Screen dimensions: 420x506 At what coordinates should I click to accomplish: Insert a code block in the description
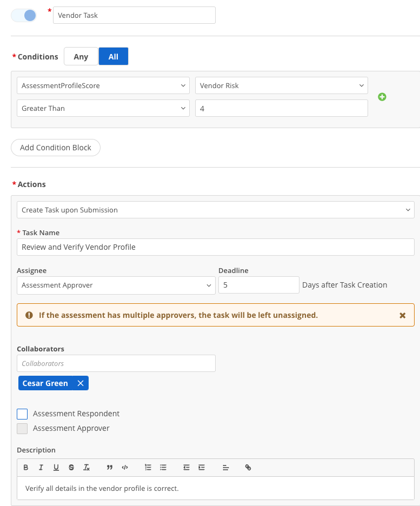[125, 467]
